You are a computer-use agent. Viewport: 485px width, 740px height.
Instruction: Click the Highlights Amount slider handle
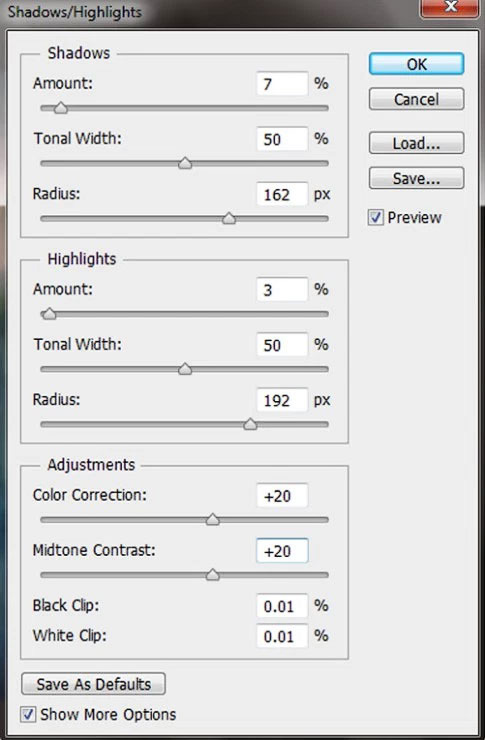point(49,314)
